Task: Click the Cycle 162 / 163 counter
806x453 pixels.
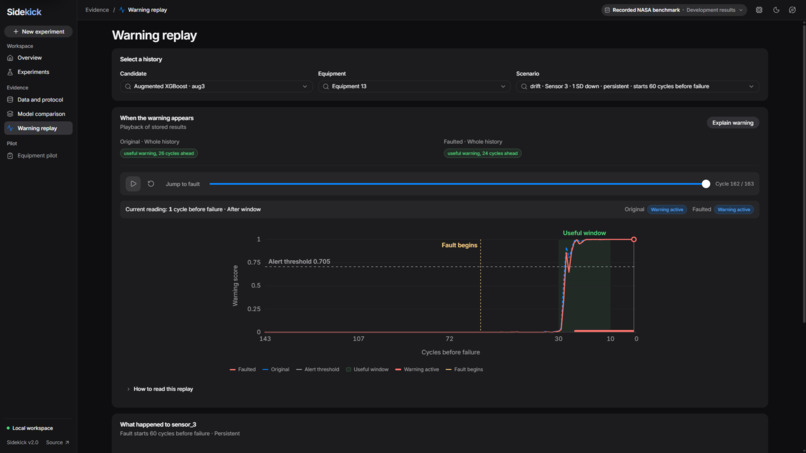Action: click(x=735, y=184)
